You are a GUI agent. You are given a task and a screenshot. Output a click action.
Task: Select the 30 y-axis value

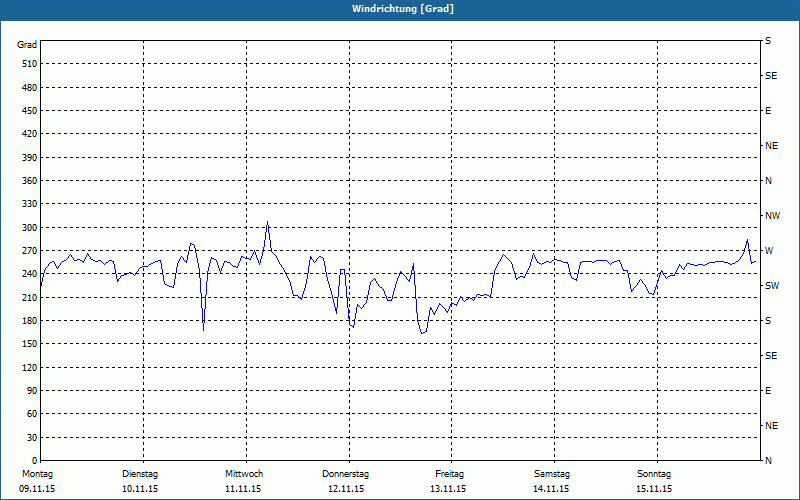click(32, 438)
